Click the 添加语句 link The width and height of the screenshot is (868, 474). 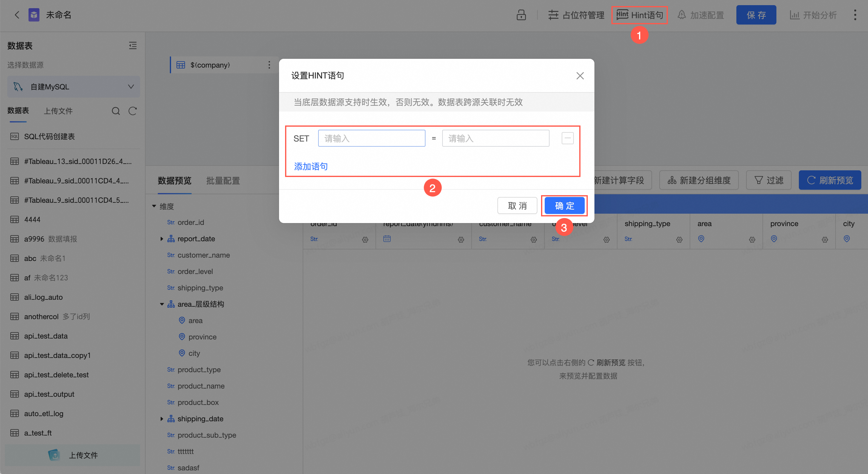pos(311,166)
